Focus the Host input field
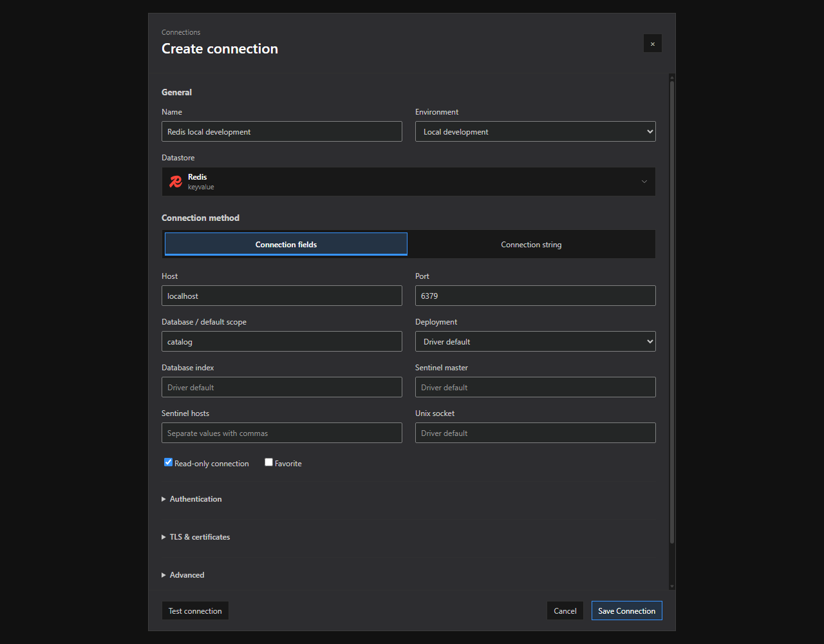 click(282, 296)
